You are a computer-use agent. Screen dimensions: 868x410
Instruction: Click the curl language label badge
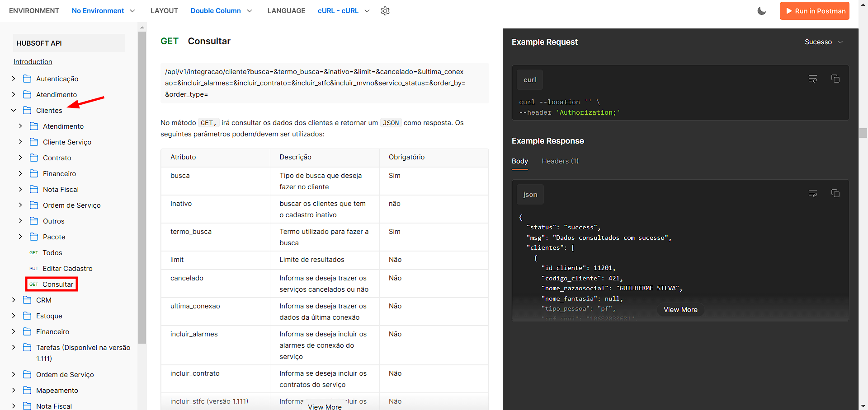tap(530, 80)
